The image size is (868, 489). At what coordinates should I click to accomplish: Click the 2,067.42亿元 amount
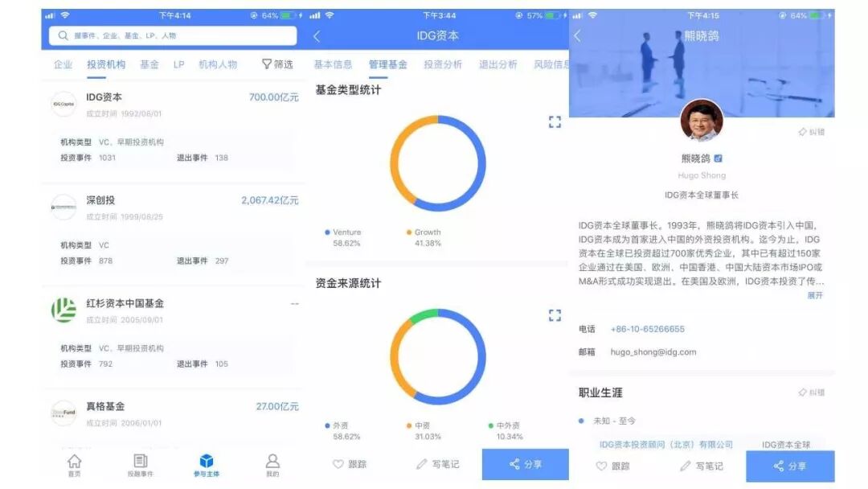[x=269, y=200]
